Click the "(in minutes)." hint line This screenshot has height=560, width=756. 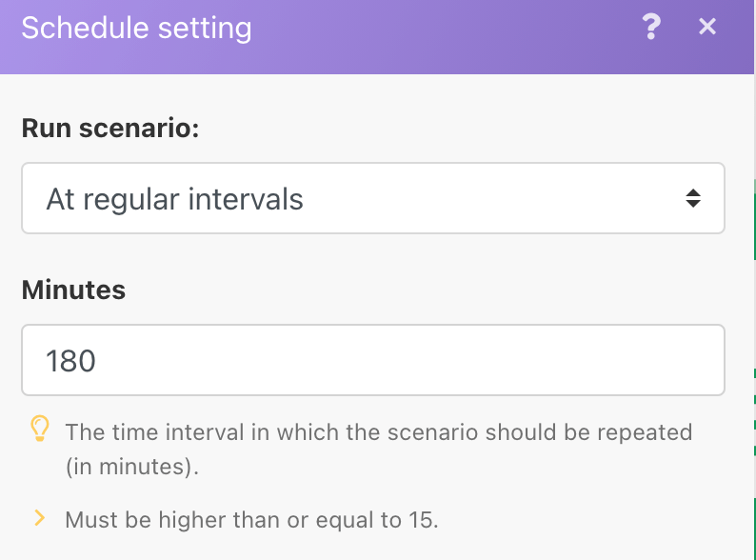(x=133, y=468)
